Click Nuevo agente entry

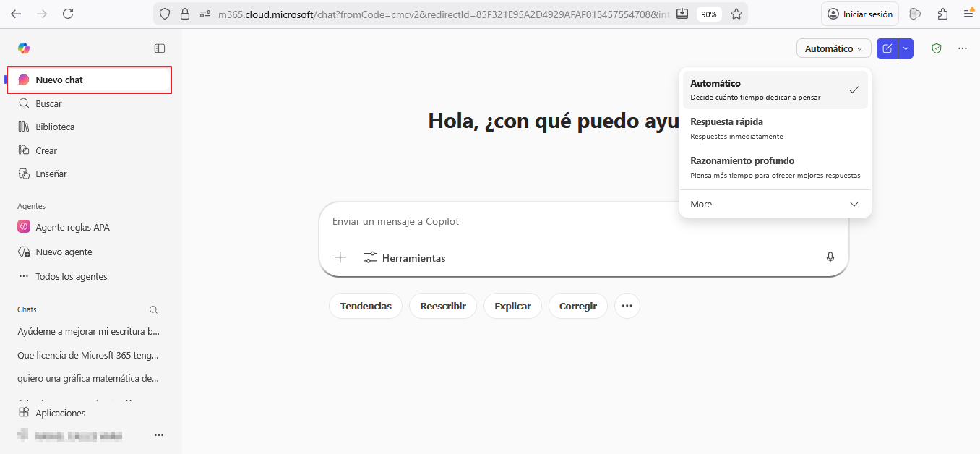click(90, 252)
